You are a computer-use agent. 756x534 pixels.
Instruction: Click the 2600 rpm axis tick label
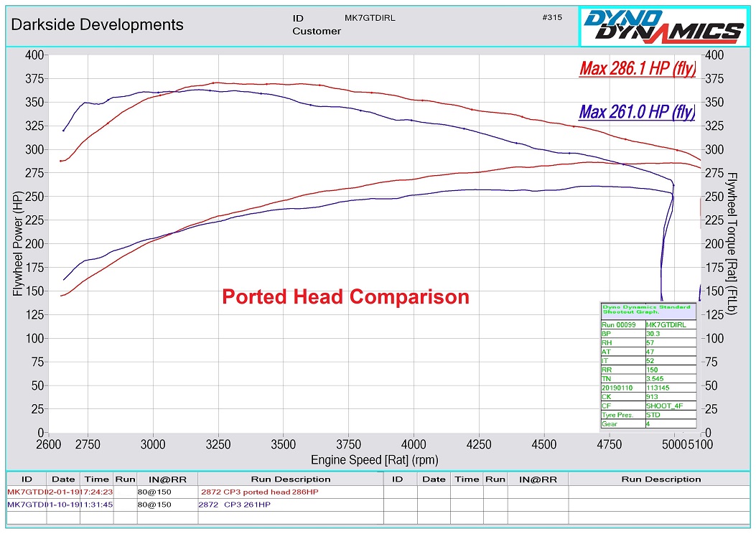click(x=49, y=444)
